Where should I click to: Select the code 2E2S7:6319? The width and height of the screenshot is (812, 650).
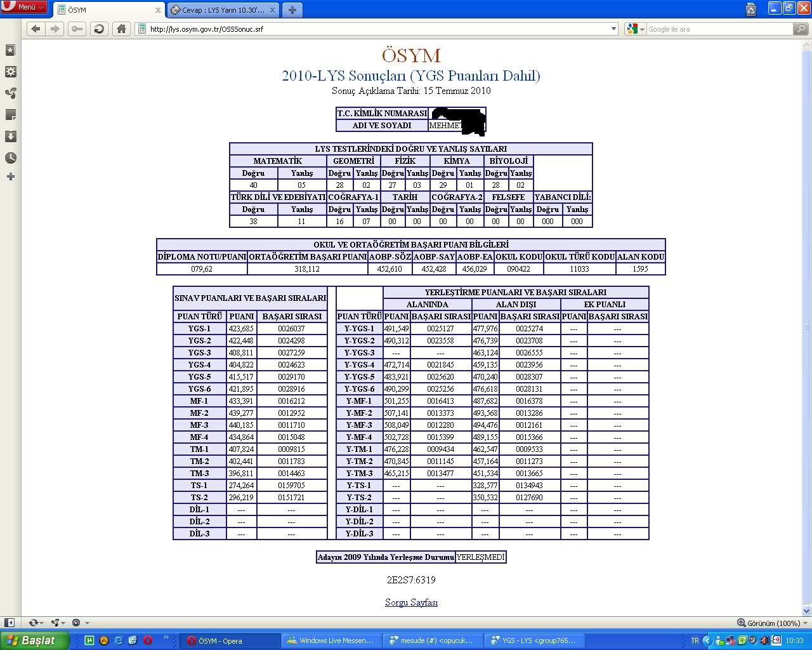411,580
